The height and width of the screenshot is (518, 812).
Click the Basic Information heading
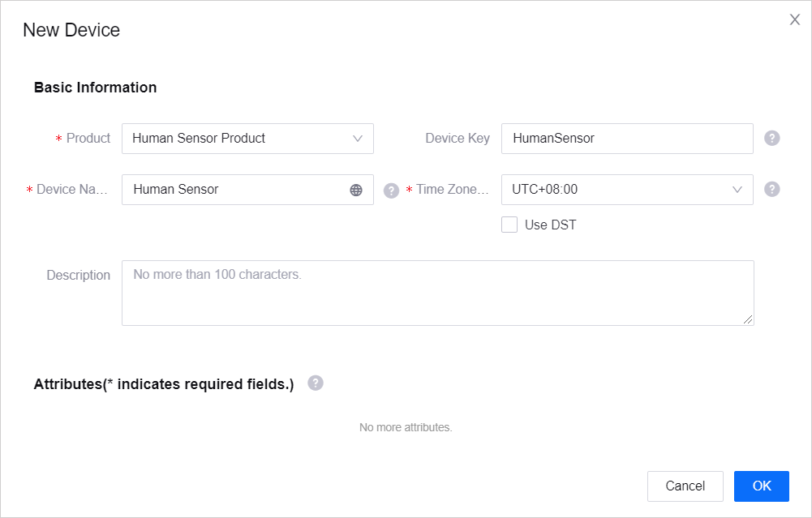(x=95, y=88)
